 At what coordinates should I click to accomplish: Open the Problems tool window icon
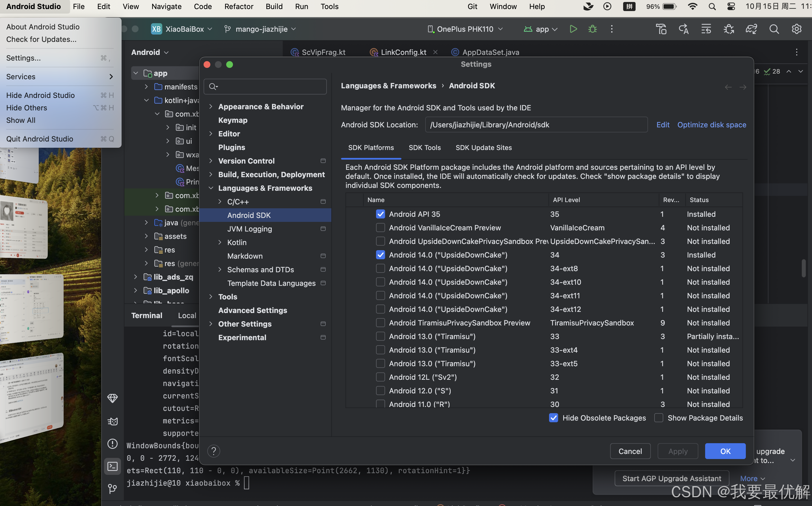pos(112,444)
